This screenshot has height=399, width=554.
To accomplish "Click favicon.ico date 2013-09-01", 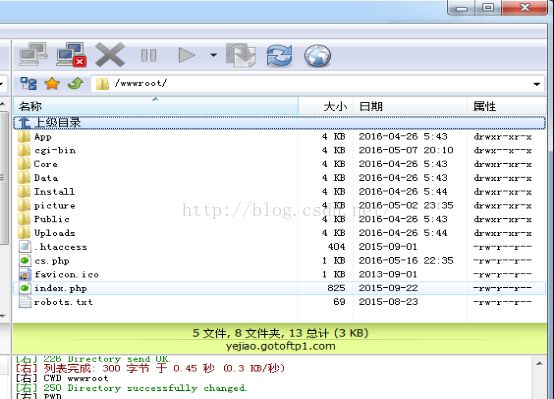I will tap(388, 275).
